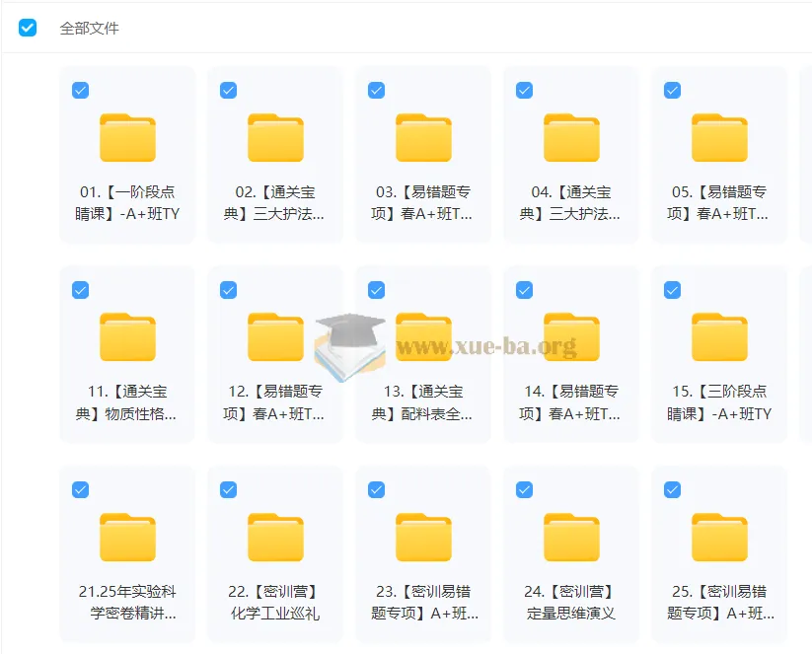Click the 12.【易错题专项】 folder name text

(x=275, y=402)
